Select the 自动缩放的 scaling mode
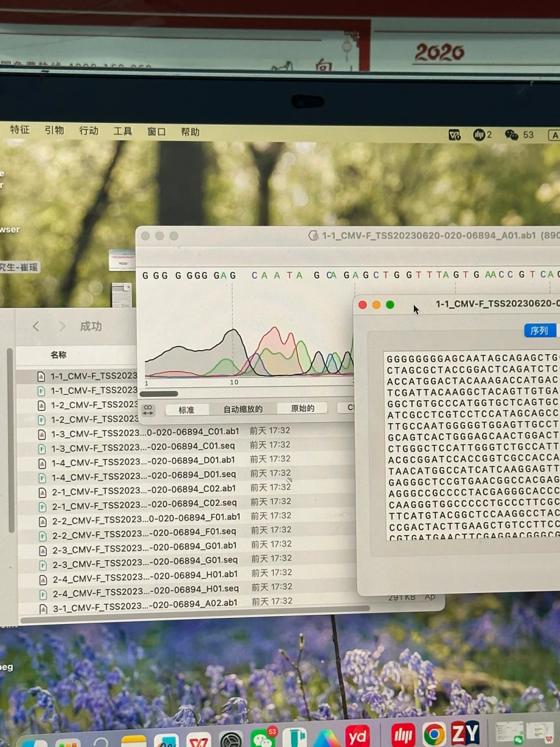The width and height of the screenshot is (560, 747). (243, 409)
